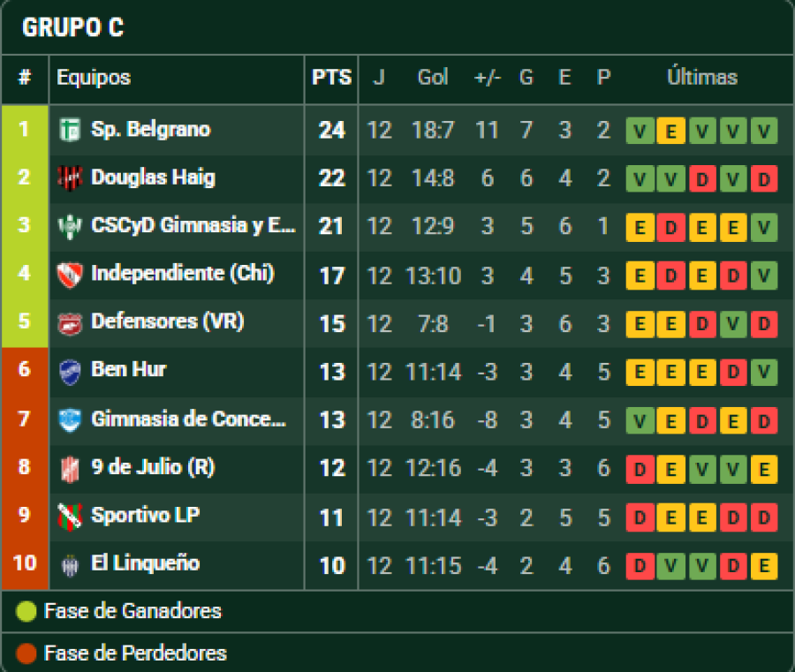
Task: Open the Ben Hur team name link
Action: pyautogui.click(x=128, y=370)
